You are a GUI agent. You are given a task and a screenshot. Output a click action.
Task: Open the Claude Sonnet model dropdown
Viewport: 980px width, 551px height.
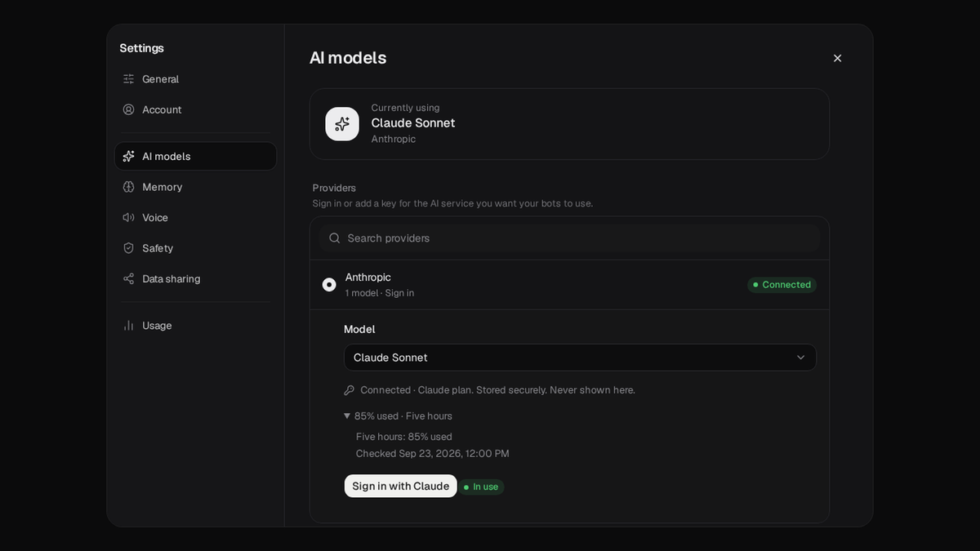[x=580, y=358]
